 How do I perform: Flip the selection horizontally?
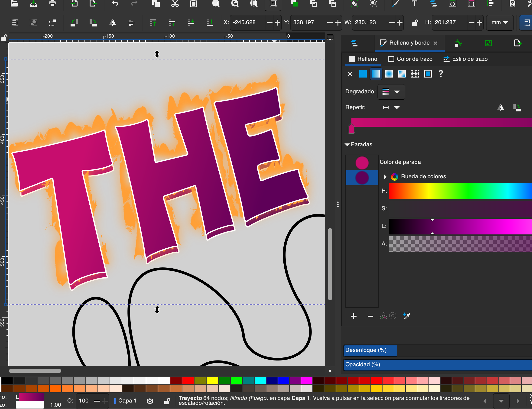click(x=112, y=23)
